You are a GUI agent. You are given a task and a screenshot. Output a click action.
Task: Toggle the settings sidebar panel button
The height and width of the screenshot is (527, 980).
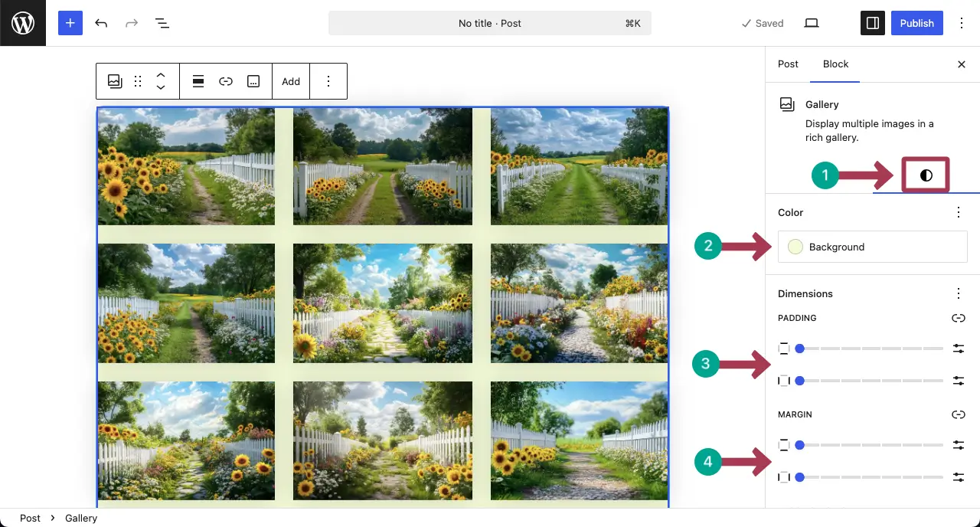873,23
